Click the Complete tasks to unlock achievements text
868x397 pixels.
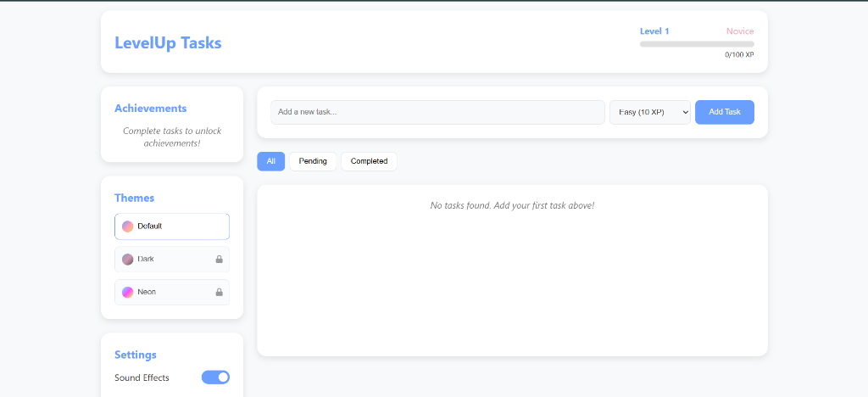[x=172, y=137]
